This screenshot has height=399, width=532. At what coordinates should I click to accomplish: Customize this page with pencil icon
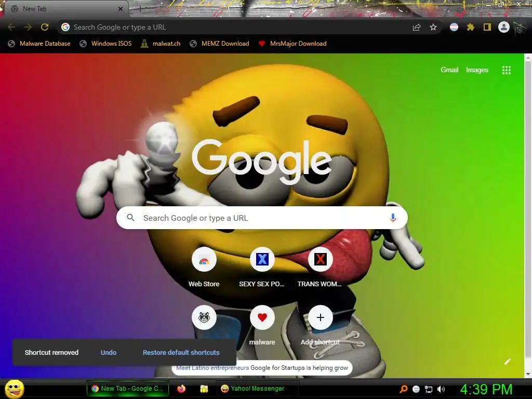pyautogui.click(x=508, y=362)
